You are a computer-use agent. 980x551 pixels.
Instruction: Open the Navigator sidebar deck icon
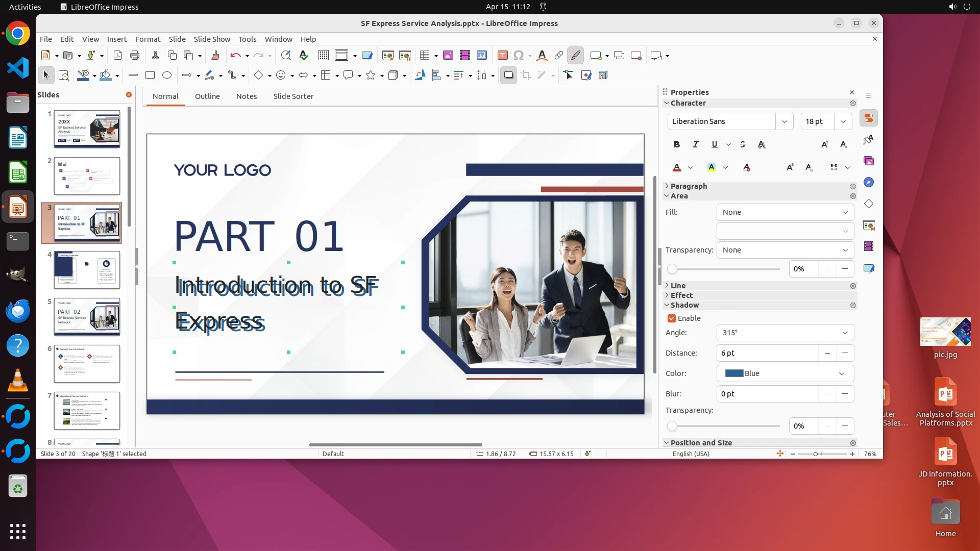[x=869, y=183]
